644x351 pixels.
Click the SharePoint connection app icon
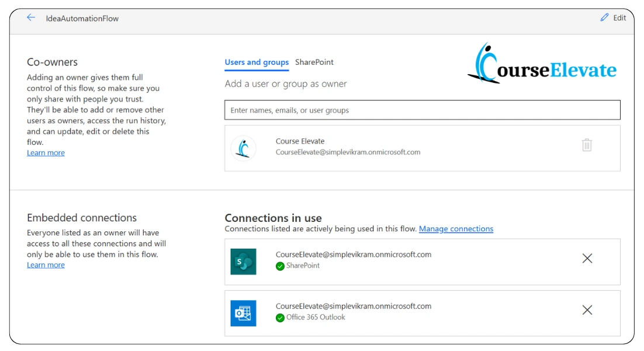click(x=243, y=261)
